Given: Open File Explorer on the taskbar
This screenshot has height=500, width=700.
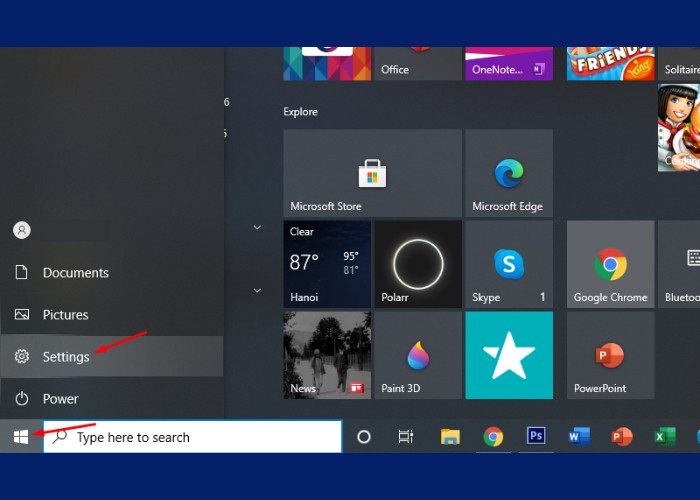Looking at the screenshot, I should tap(450, 437).
